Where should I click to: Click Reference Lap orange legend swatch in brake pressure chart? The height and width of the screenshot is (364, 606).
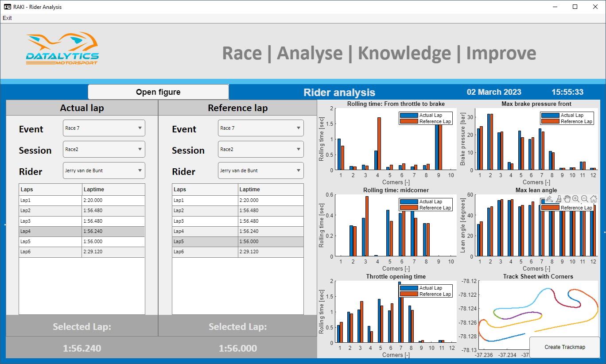[x=551, y=121]
